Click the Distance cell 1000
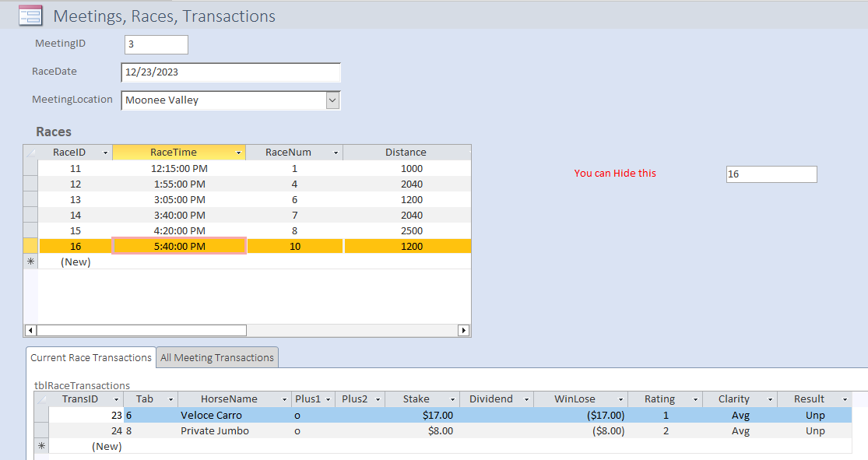 (x=407, y=168)
